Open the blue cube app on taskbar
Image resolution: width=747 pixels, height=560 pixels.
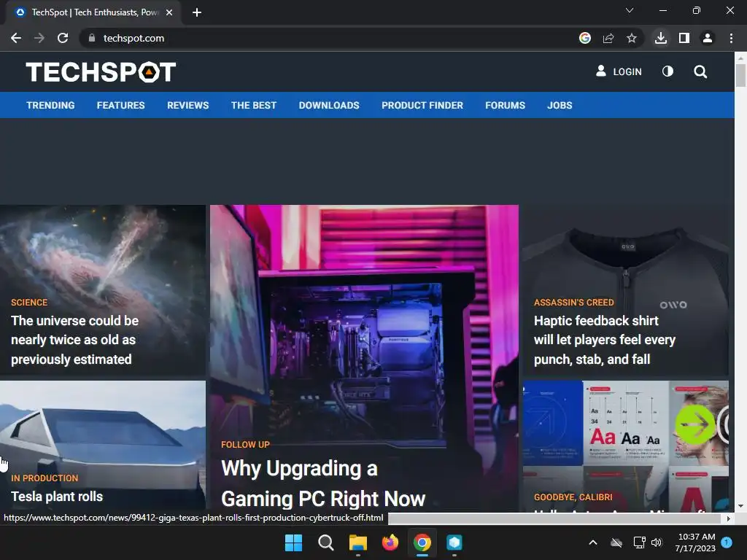(454, 542)
